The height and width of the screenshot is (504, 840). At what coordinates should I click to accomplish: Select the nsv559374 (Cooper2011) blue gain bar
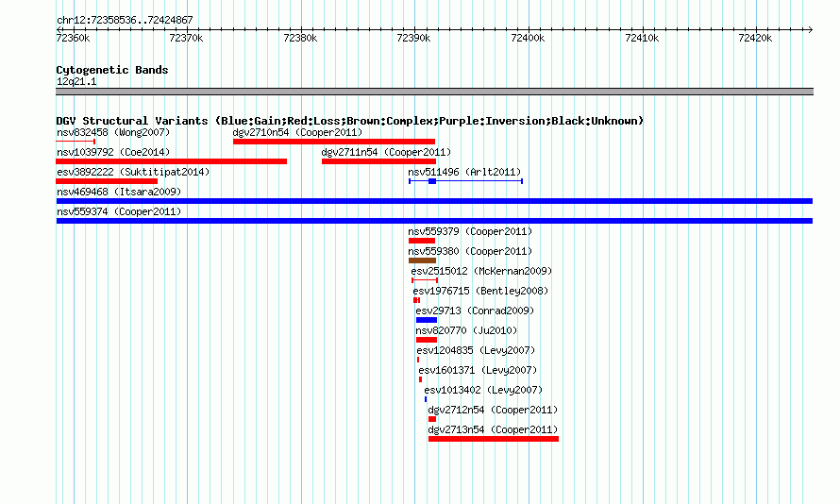tap(434, 221)
